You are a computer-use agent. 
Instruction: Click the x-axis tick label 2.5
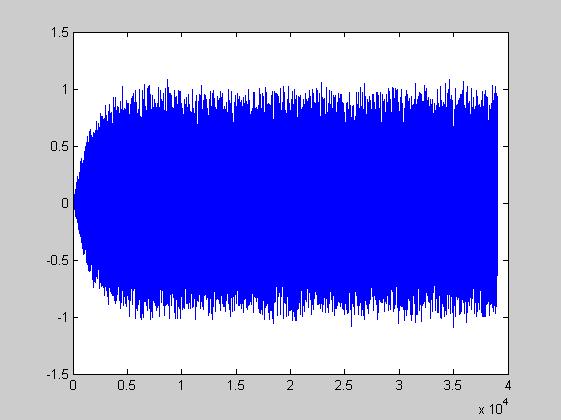point(344,385)
